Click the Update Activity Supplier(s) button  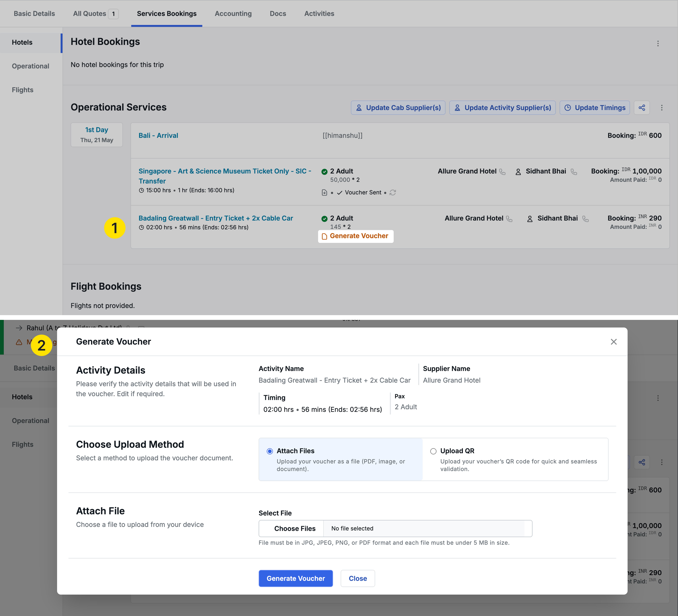point(502,108)
